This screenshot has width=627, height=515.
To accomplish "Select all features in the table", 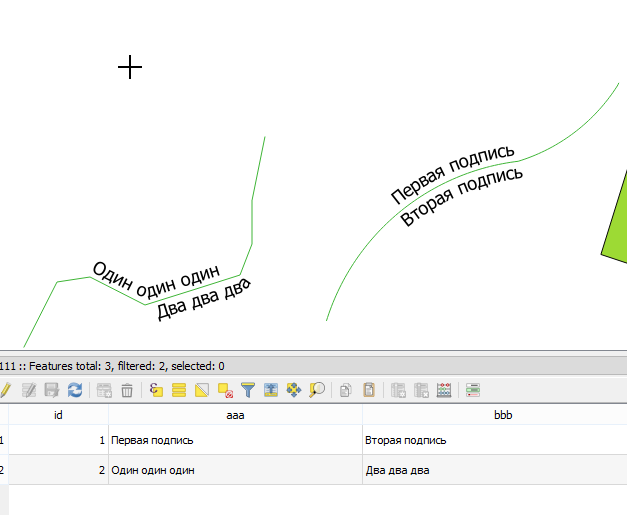I will pos(179,389).
